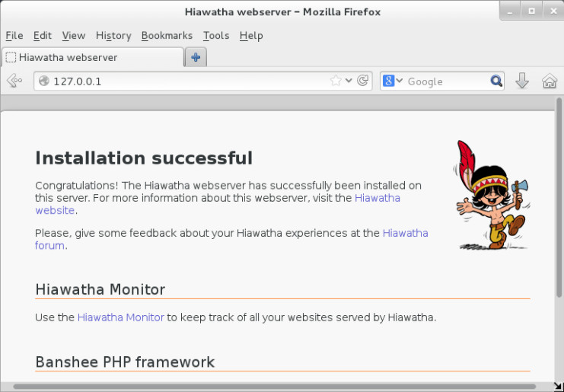Open the Hiawatha Monitor link
This screenshot has width=564, height=392.
pyautogui.click(x=120, y=317)
